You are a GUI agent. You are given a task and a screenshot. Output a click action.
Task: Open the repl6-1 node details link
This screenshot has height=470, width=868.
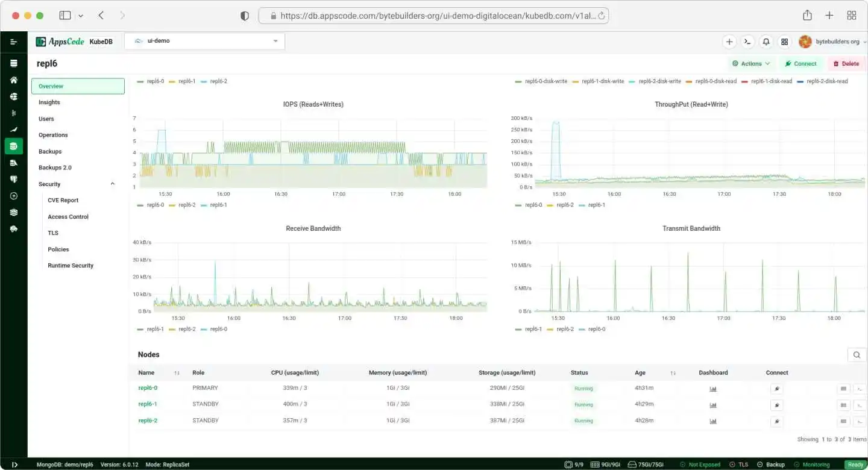pyautogui.click(x=148, y=404)
